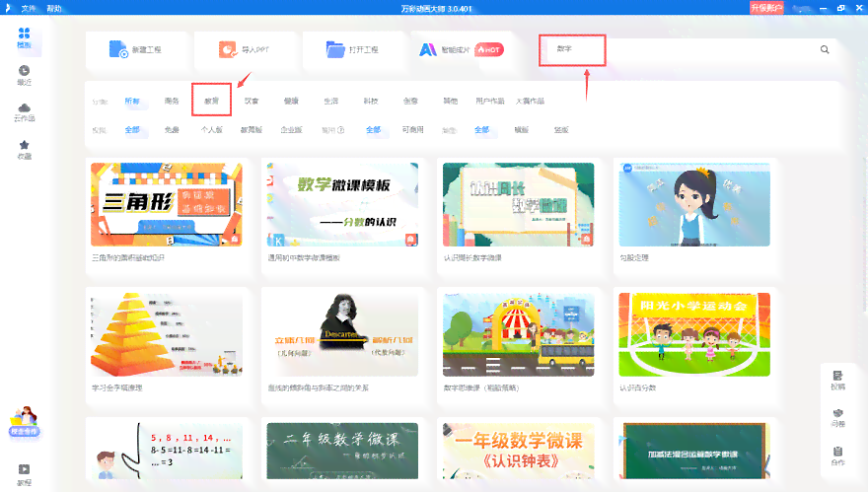The width and height of the screenshot is (868, 492).
Task: Open the 帮助 menu in title bar
Action: tap(53, 8)
